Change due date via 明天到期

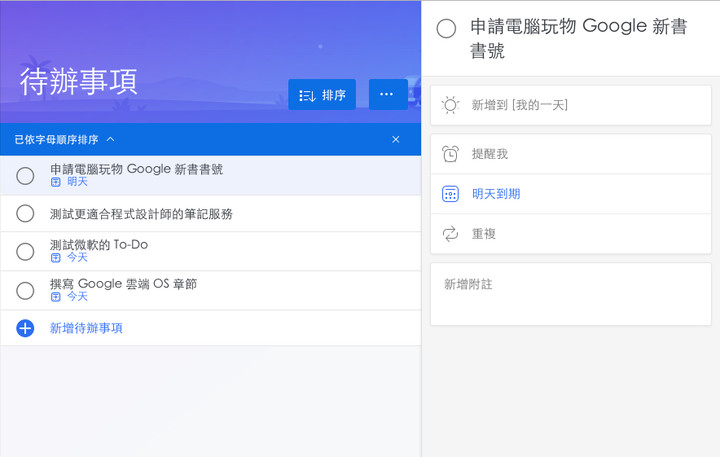click(571, 194)
